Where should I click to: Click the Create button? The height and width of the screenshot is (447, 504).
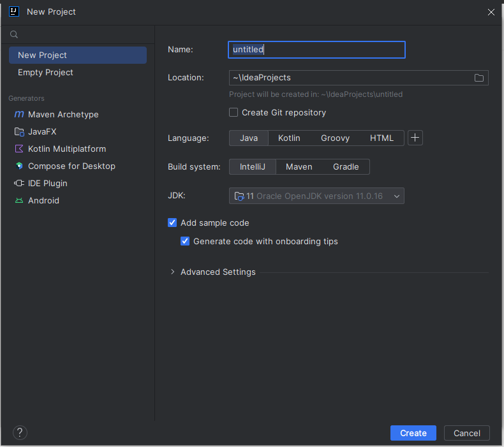(x=413, y=433)
